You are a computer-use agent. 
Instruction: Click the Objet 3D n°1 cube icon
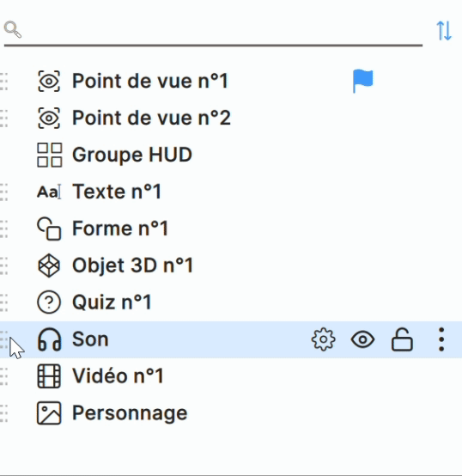(49, 265)
